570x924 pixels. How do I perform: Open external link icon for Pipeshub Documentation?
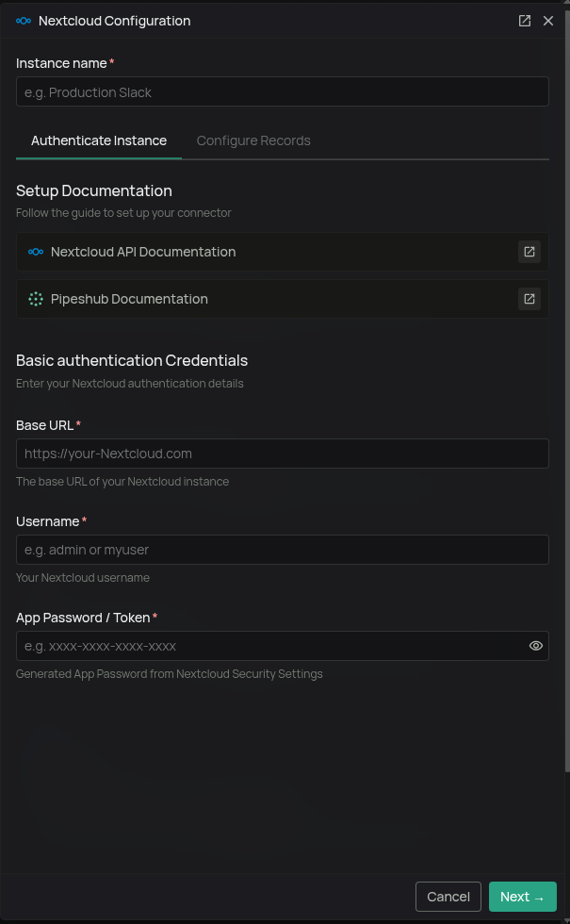pyautogui.click(x=529, y=299)
